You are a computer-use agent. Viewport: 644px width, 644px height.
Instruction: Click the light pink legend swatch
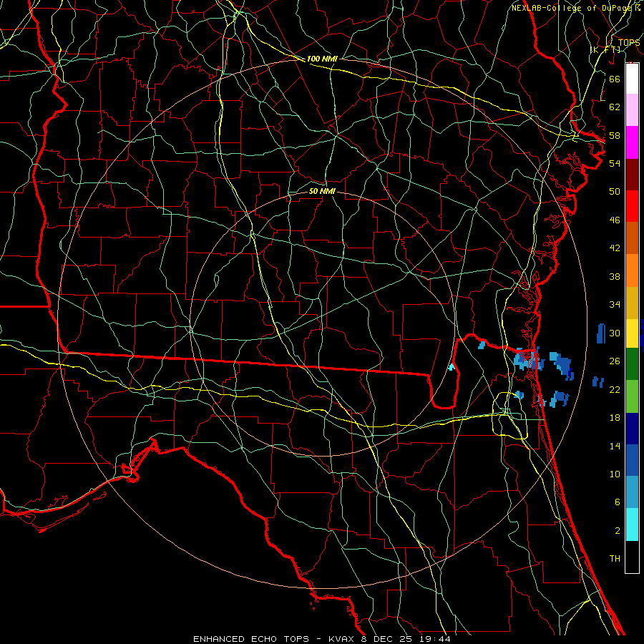click(632, 110)
